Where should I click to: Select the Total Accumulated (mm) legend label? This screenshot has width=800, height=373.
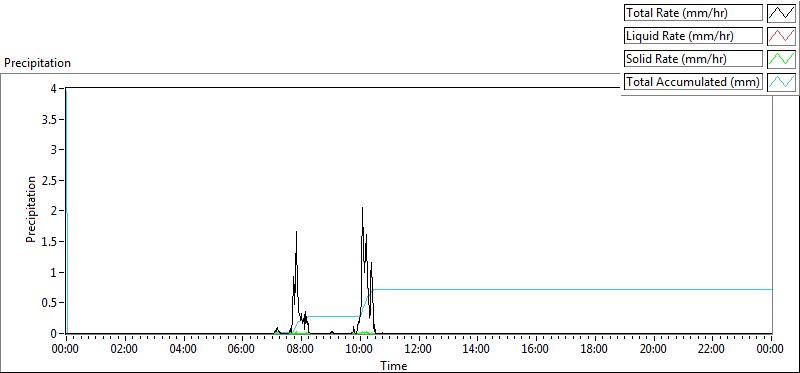[693, 82]
